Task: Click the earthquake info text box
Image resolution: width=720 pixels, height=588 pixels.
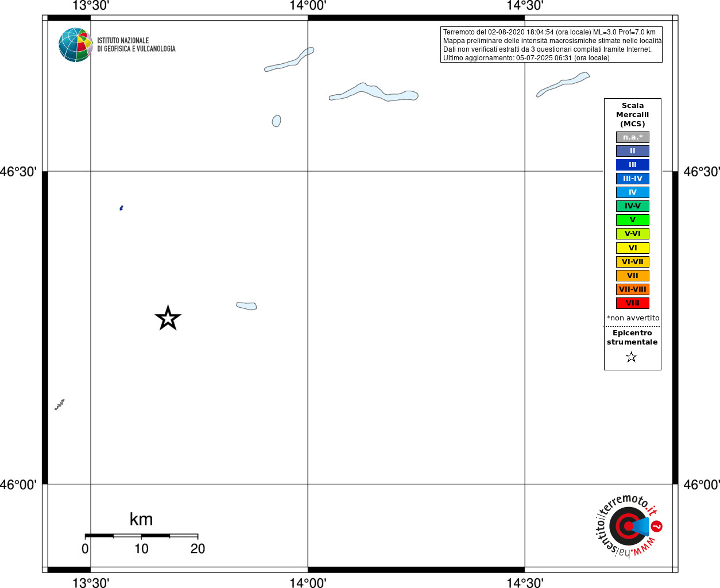Action: (551, 45)
